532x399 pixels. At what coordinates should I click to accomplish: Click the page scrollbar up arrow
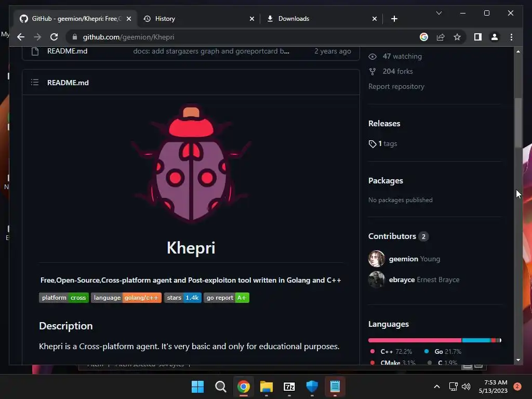coord(518,51)
